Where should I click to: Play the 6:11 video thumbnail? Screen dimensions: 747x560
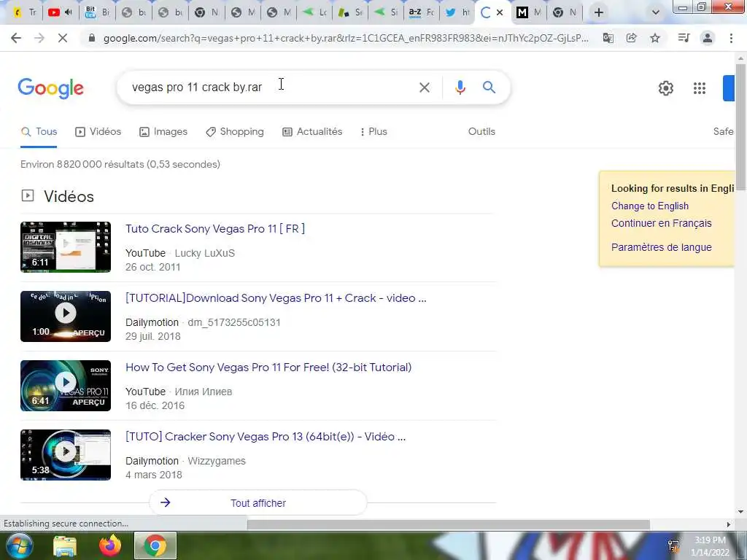click(66, 247)
